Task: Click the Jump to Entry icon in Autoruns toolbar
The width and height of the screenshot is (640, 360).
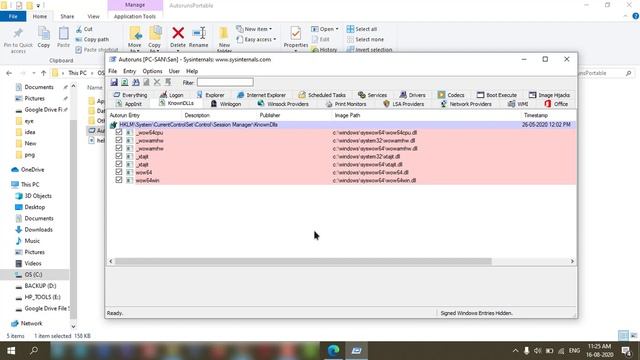Action: point(168,82)
